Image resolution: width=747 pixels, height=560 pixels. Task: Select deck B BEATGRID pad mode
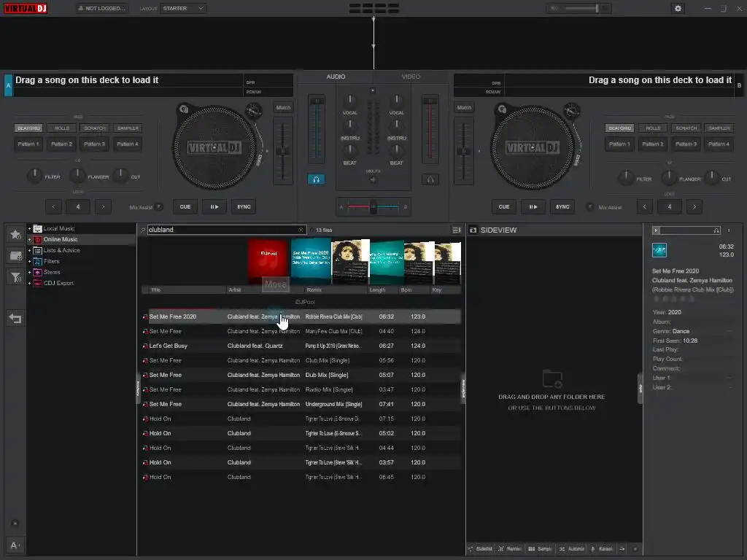tap(620, 128)
